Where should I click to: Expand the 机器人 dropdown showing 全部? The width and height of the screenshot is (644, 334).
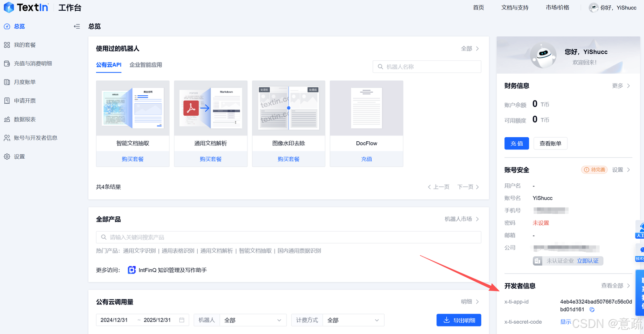[253, 320]
